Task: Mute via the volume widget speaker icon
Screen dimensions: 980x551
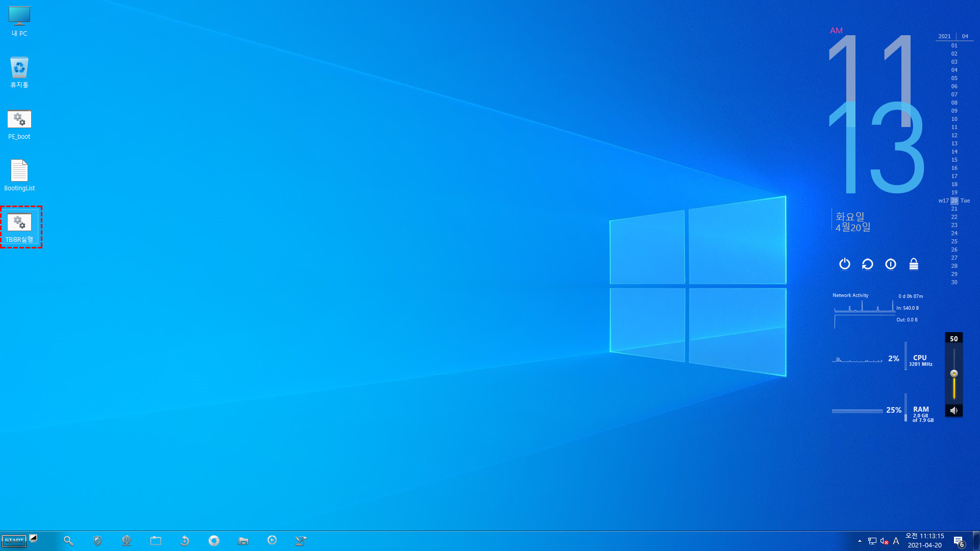Action: click(953, 410)
